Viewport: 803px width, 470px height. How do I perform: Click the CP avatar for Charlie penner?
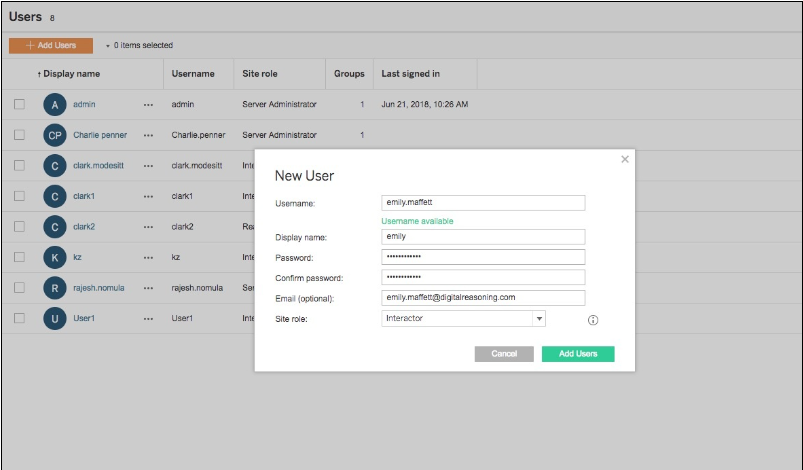tap(55, 135)
